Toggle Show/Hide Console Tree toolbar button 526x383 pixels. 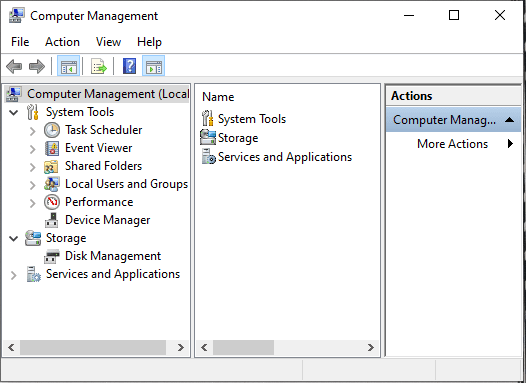[68, 66]
